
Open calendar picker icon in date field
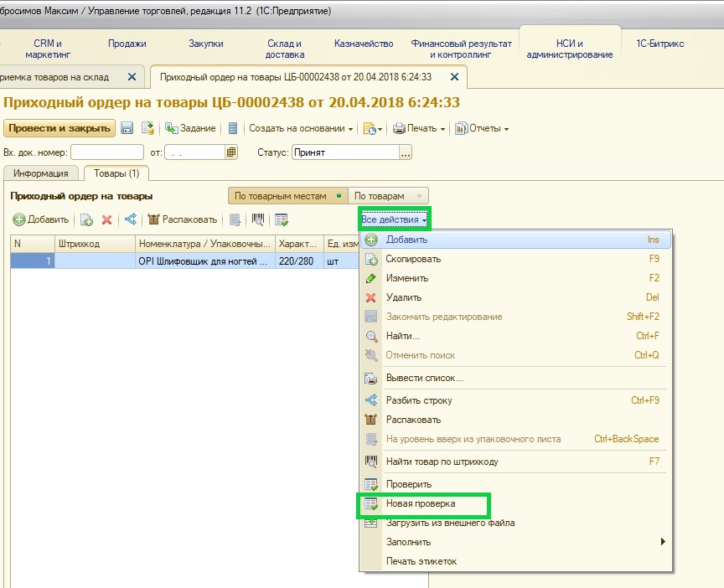231,152
